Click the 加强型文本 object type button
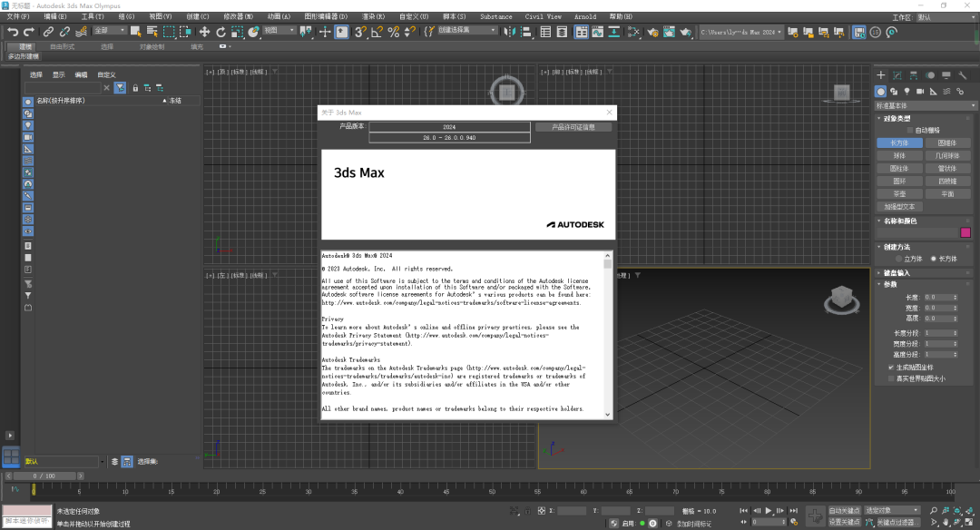980x530 pixels. click(x=898, y=206)
